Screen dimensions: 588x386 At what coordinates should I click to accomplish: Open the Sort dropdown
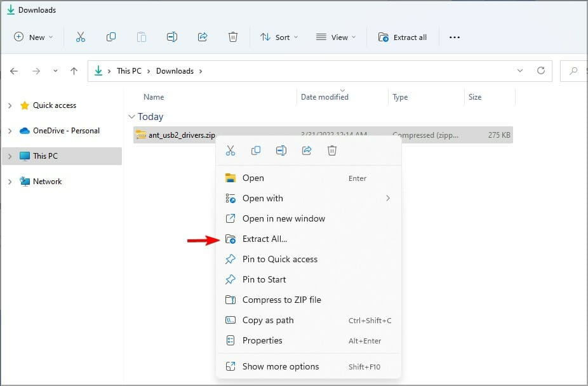(279, 37)
